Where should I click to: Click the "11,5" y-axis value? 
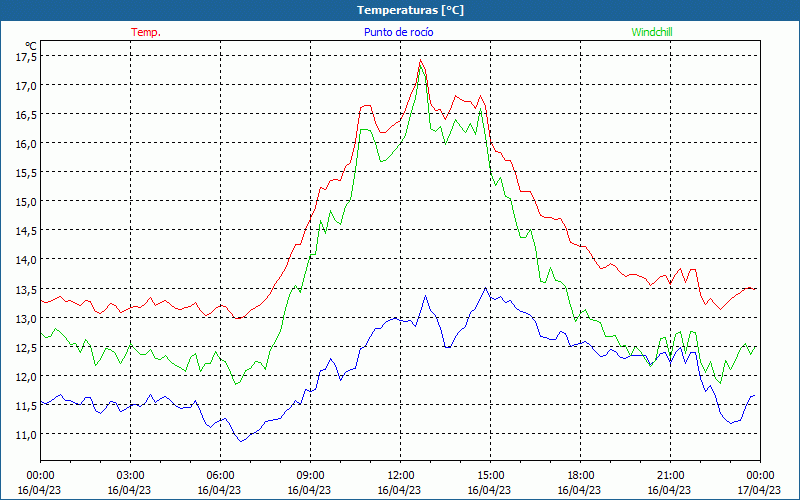click(x=26, y=406)
